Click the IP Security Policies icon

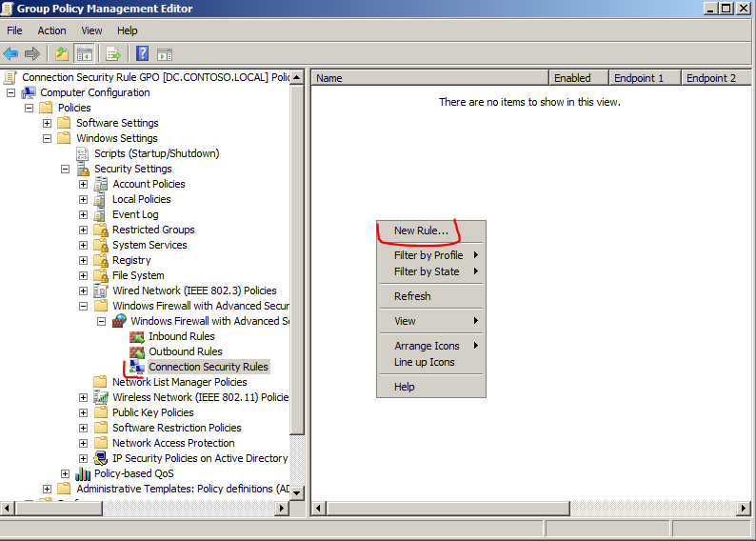click(x=101, y=458)
